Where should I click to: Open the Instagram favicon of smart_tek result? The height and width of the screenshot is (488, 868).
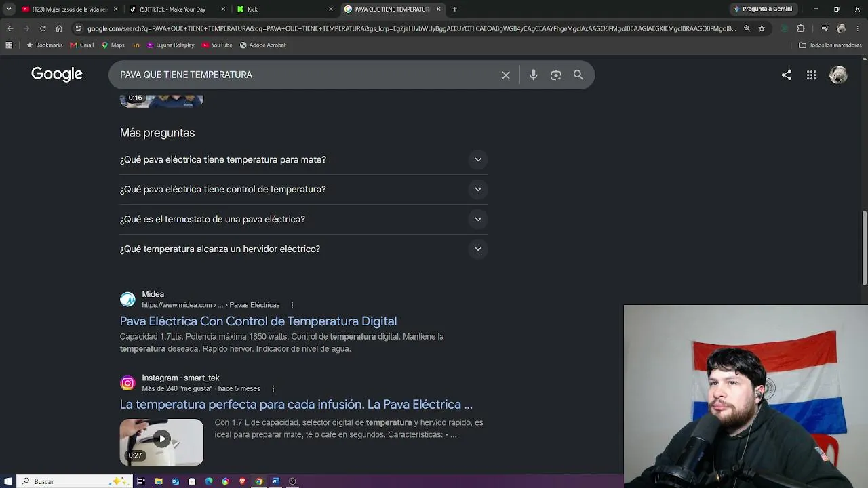pos(127,383)
